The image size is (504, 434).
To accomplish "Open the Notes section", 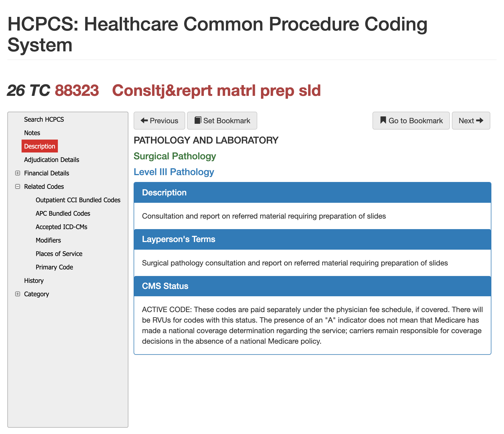I will coord(32,133).
